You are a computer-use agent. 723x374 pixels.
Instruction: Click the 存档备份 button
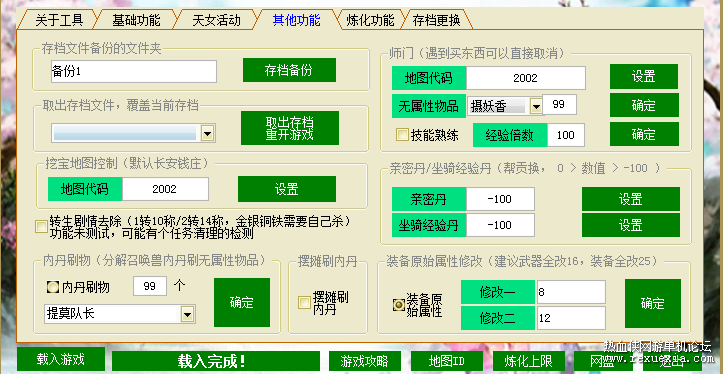tap(289, 70)
